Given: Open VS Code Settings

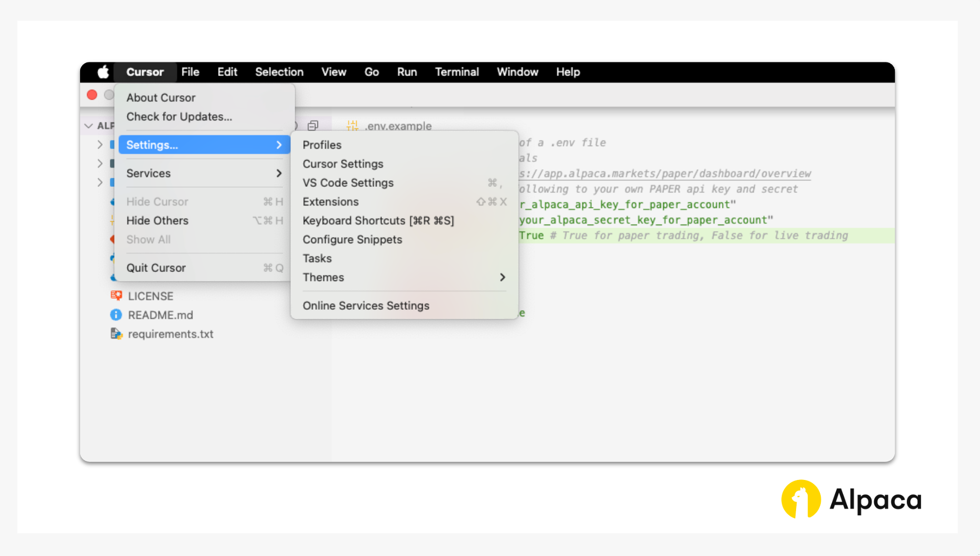Looking at the screenshot, I should click(405, 183).
